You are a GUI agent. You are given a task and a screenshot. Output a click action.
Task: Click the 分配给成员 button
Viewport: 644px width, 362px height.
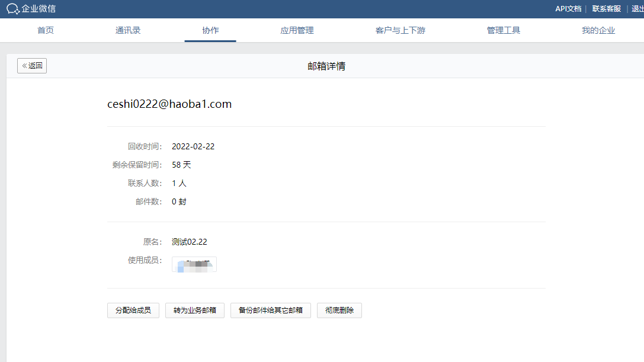pos(133,310)
